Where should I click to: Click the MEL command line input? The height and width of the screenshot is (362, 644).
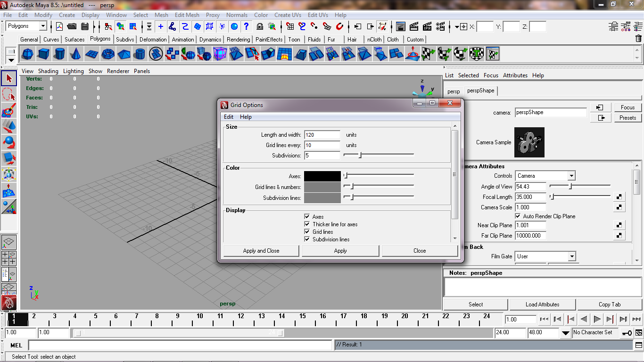coord(180,345)
